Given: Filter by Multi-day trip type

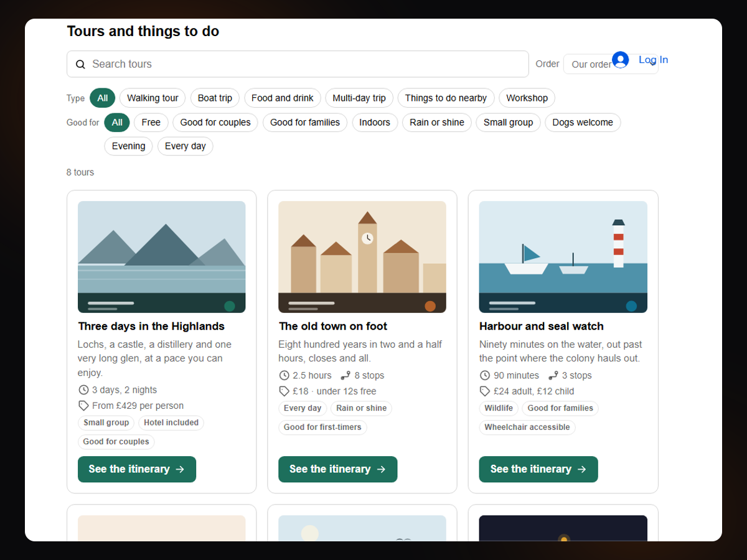Looking at the screenshot, I should click(359, 98).
